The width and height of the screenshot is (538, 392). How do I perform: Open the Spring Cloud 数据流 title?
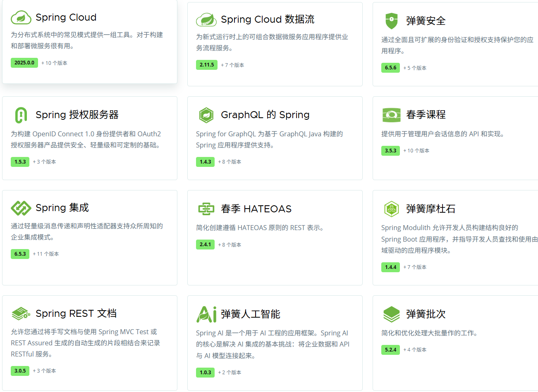point(268,19)
